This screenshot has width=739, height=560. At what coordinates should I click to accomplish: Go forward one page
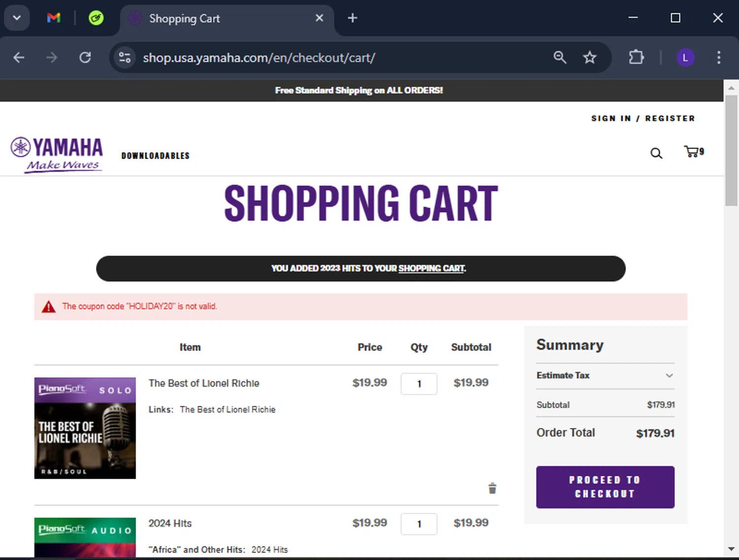click(x=52, y=58)
